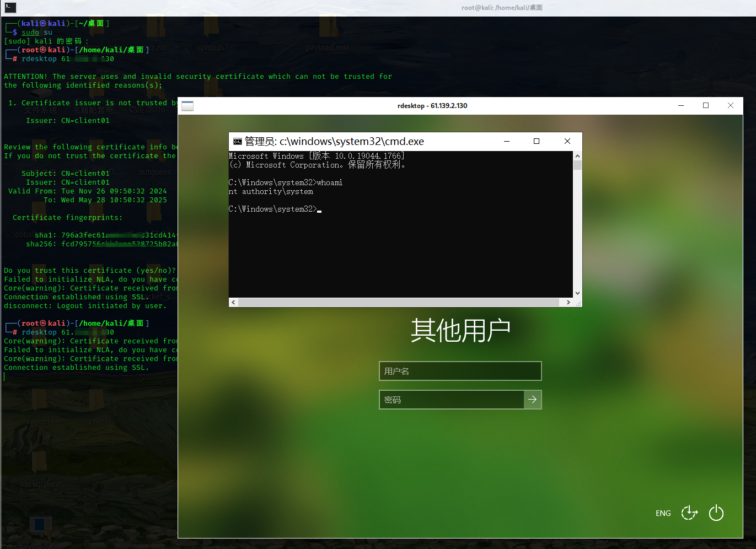This screenshot has height=549, width=756.
Task: Click the cmd horizontal scrollbar thumb
Action: click(399, 302)
